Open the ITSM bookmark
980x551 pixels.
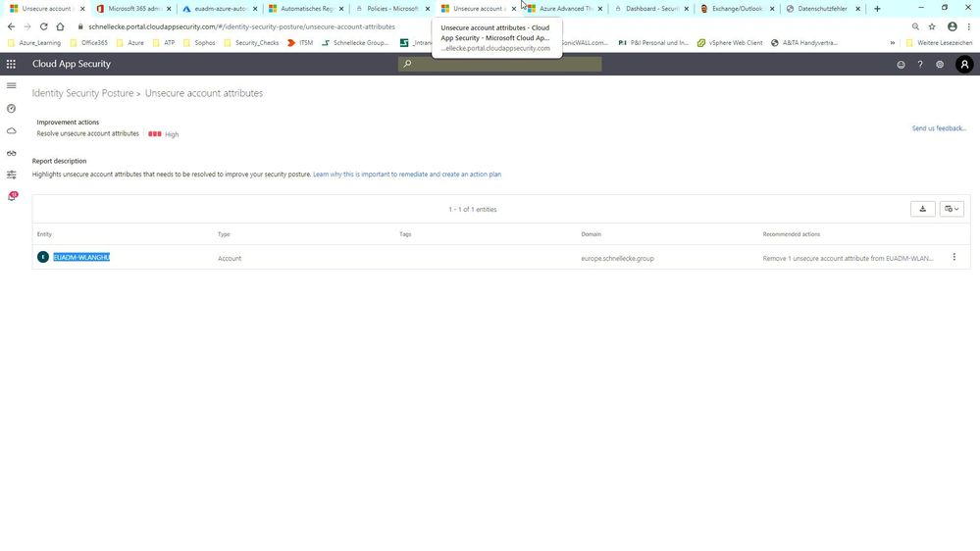point(300,43)
